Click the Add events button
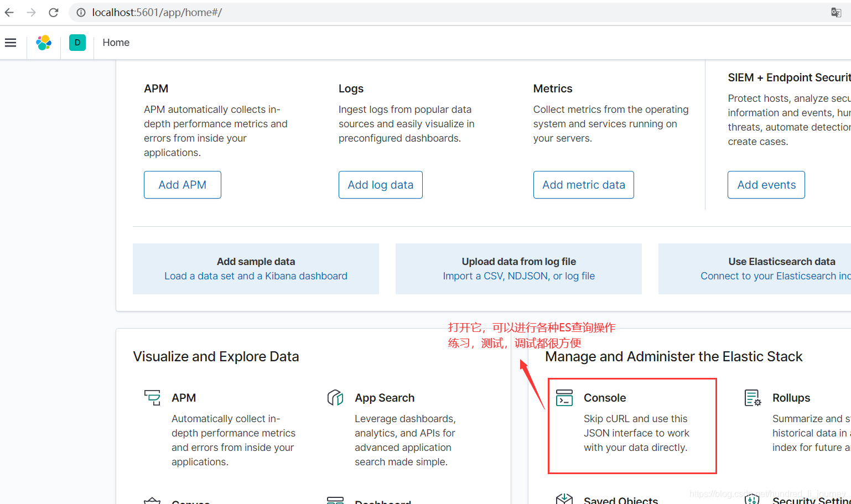 click(766, 185)
